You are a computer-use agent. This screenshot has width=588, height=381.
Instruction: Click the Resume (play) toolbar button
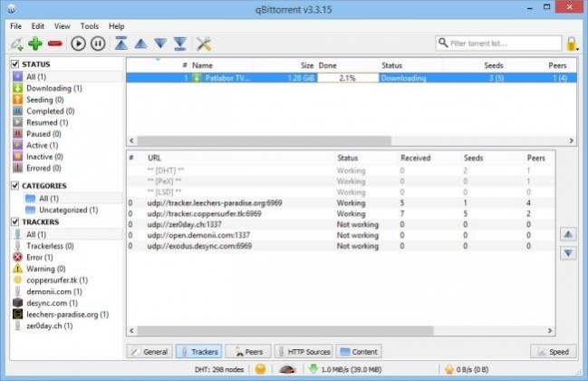click(78, 44)
